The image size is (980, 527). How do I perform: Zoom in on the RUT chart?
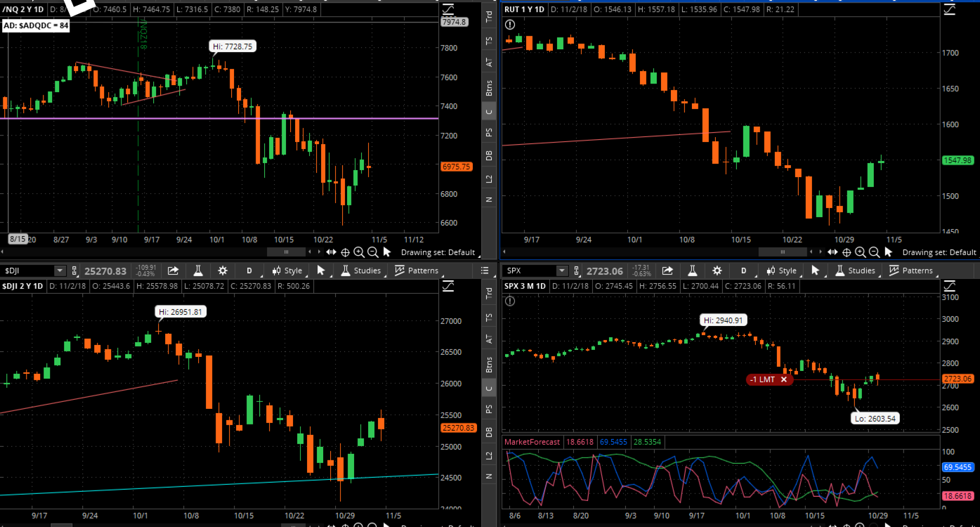click(861, 252)
